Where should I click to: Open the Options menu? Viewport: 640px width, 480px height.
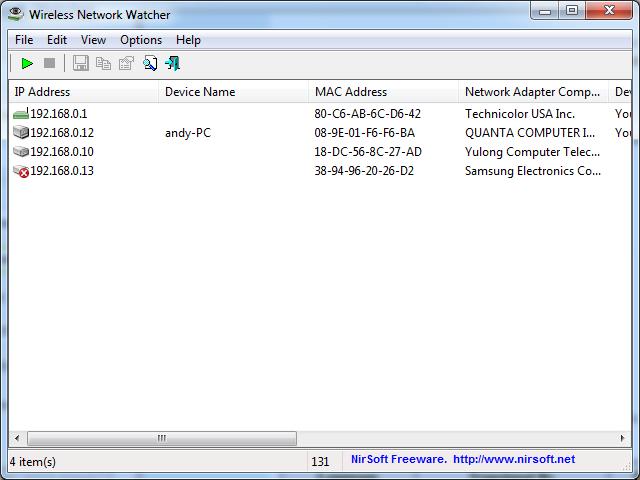click(141, 40)
